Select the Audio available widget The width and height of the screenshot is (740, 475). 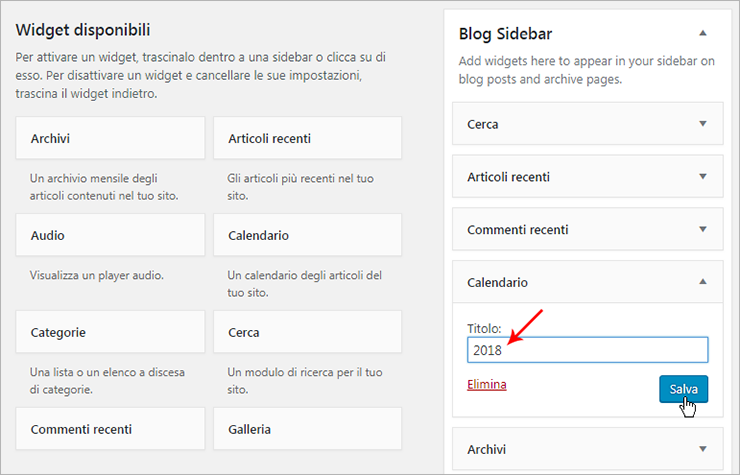(110, 235)
